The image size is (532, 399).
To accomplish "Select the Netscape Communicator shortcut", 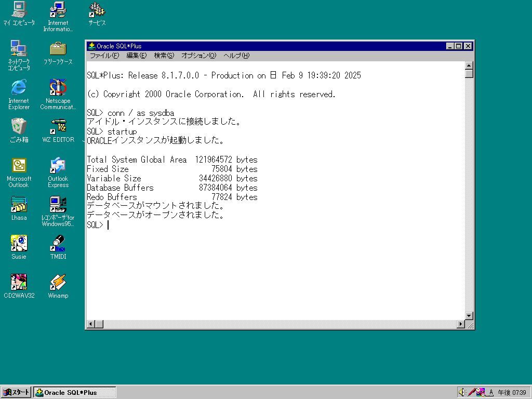I will (x=58, y=95).
